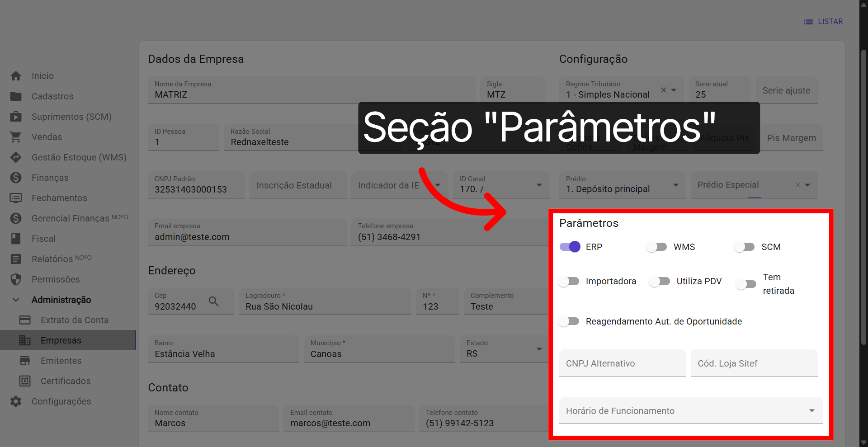Click the Gestão Estoque (WMS) diamond icon

pos(16,157)
